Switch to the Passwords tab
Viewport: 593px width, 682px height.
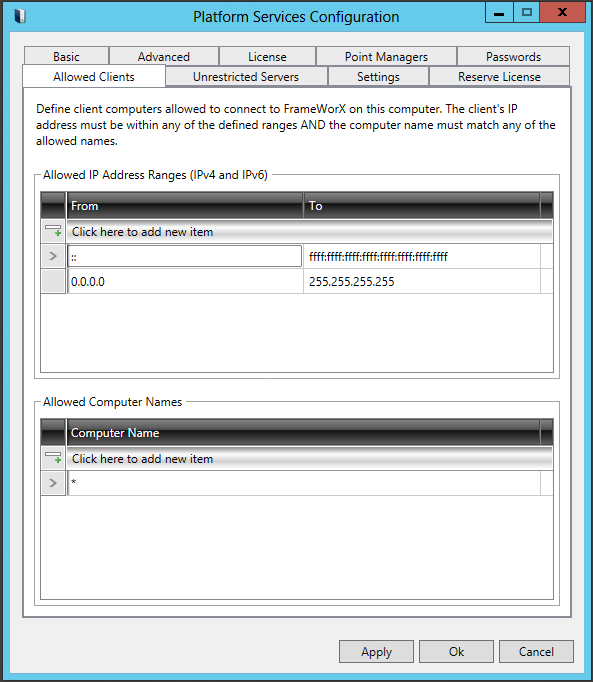pos(513,57)
